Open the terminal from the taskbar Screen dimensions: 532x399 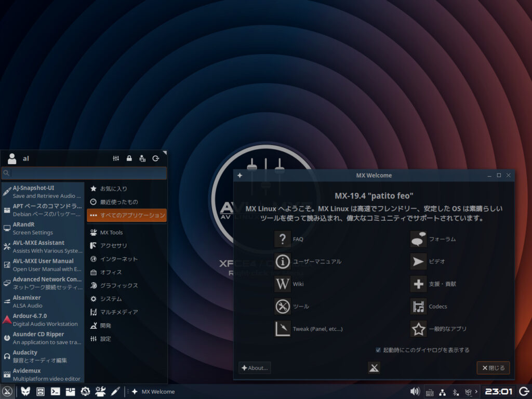[55, 391]
